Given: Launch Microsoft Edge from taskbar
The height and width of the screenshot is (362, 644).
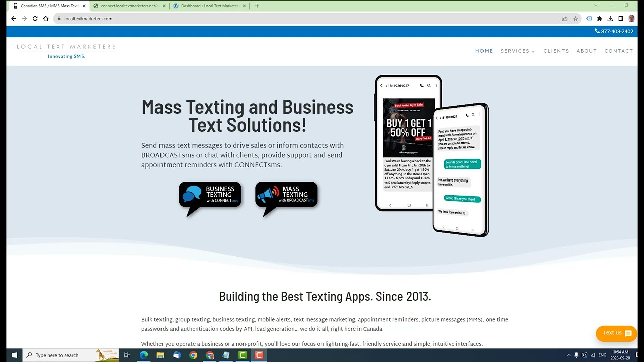Looking at the screenshot, I should pyautogui.click(x=144, y=355).
